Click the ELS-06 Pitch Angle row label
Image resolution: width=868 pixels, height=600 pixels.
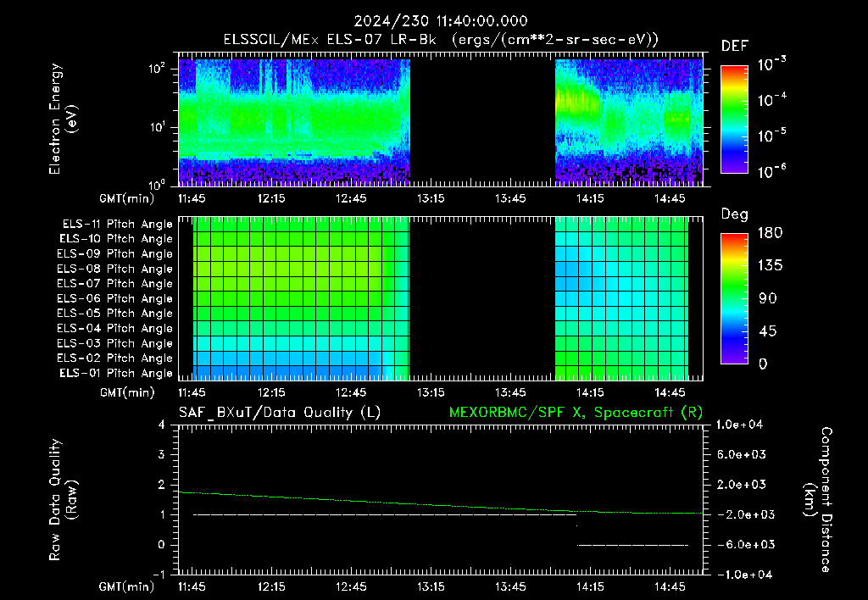point(115,299)
